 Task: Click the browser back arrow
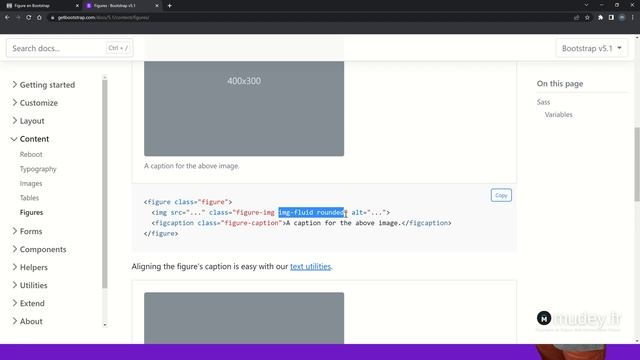click(7, 18)
